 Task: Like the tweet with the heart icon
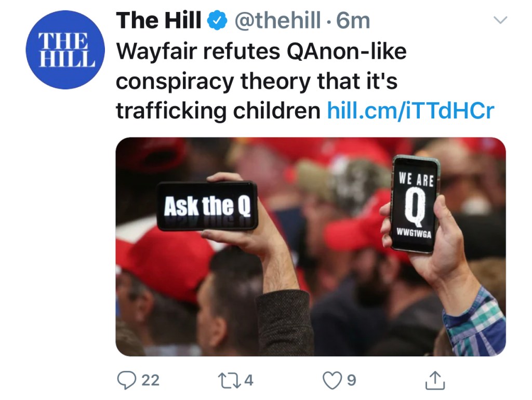[332, 380]
